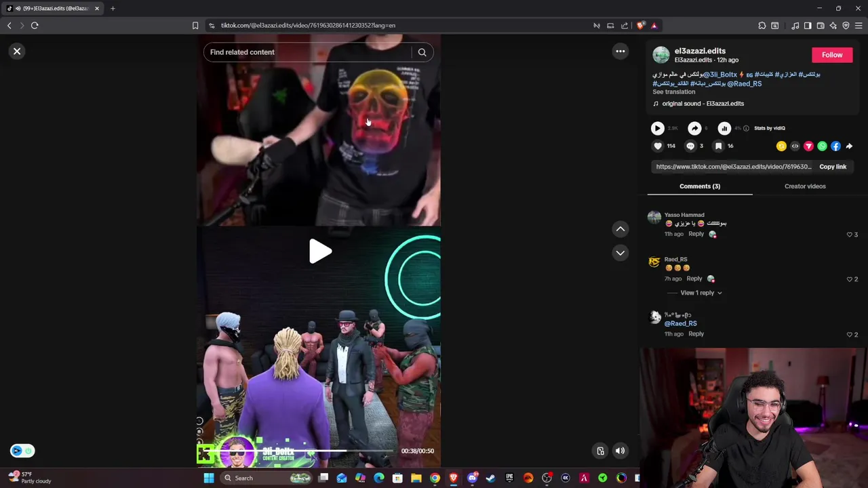Reload the page in browser toolbar
Screen dimensions: 868x488
(35, 26)
